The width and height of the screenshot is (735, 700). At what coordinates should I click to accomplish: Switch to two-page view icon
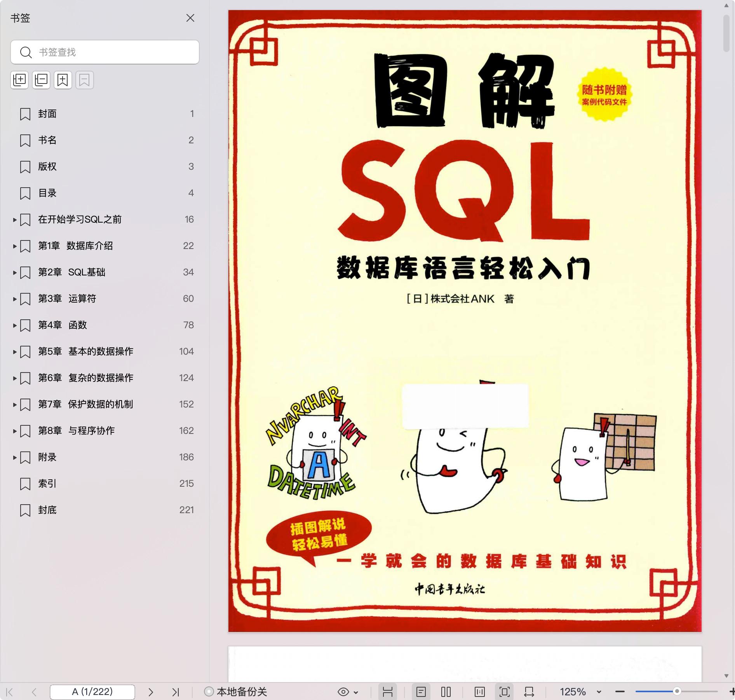coord(446,692)
